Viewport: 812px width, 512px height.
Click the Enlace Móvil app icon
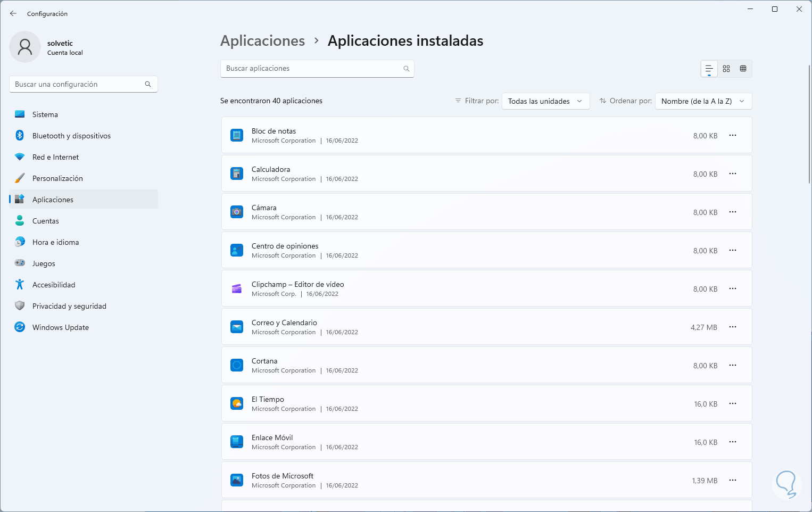(x=237, y=442)
